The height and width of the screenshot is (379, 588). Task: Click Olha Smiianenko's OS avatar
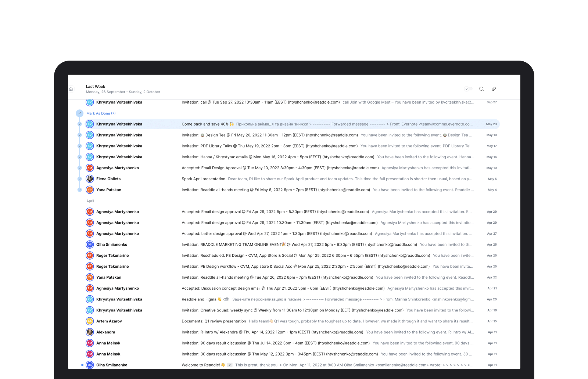pyautogui.click(x=90, y=244)
